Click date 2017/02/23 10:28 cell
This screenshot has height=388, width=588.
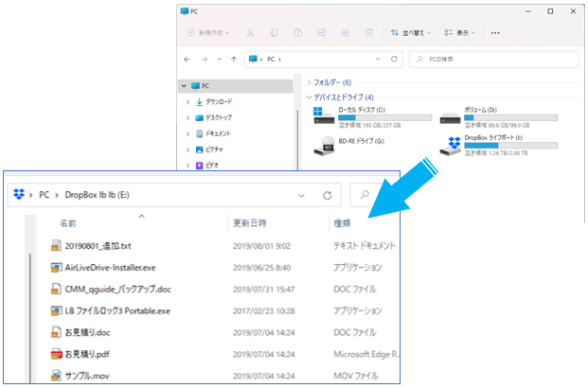coord(264,311)
